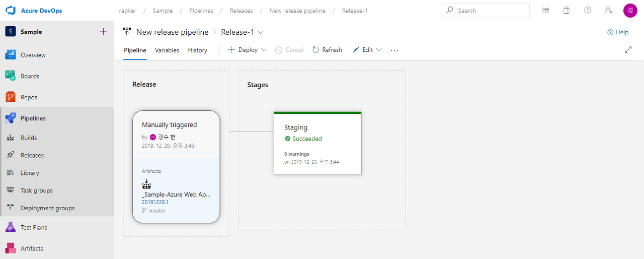
Task: Expand the Release-1 title dropdown chevron
Action: point(261,32)
